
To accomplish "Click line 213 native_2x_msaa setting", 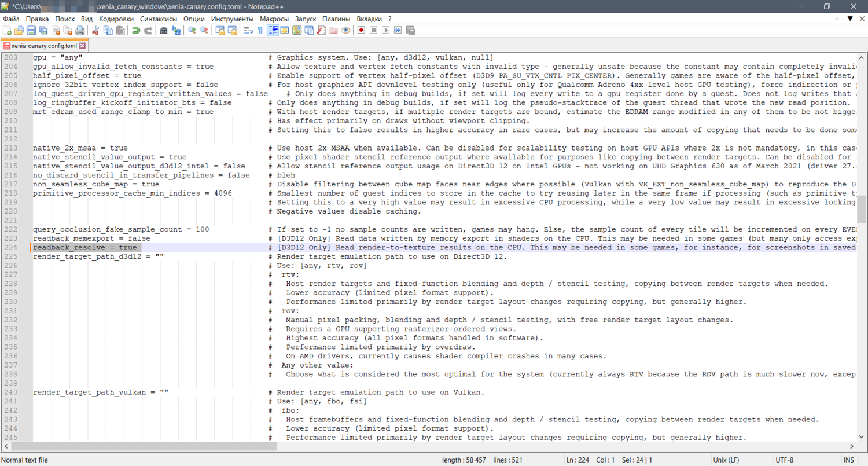I will [x=80, y=148].
